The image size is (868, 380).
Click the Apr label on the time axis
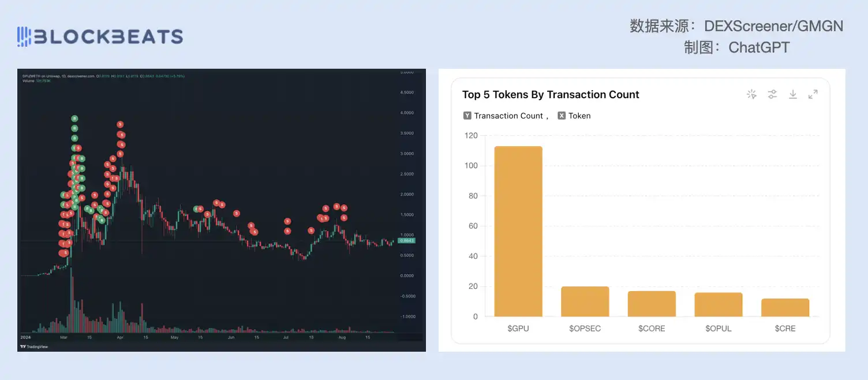click(119, 337)
